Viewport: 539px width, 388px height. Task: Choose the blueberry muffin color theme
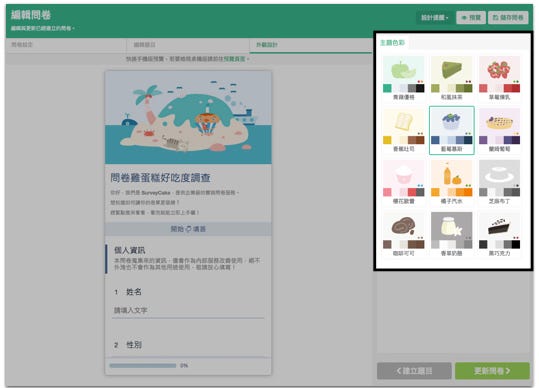451,130
